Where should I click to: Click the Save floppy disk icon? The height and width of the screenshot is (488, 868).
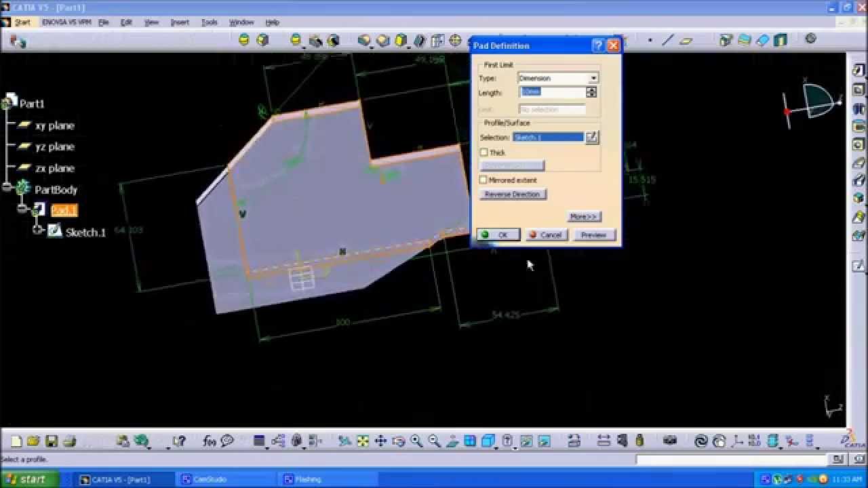tap(52, 441)
